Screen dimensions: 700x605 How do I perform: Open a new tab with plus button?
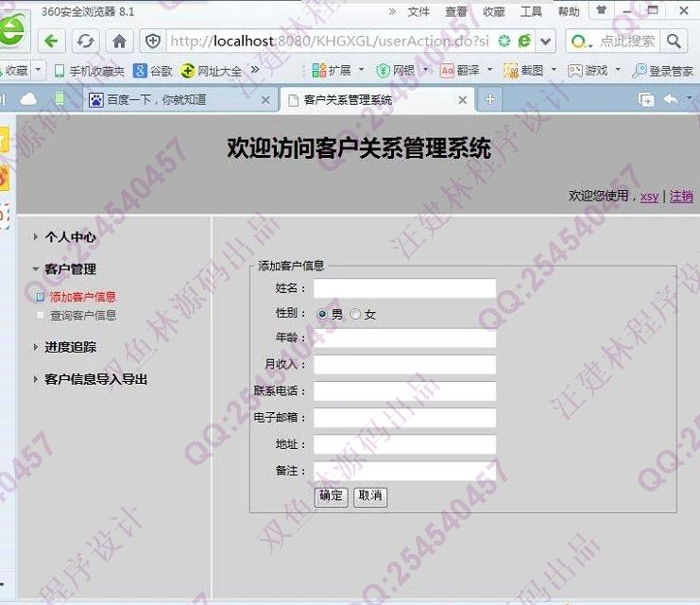click(489, 99)
